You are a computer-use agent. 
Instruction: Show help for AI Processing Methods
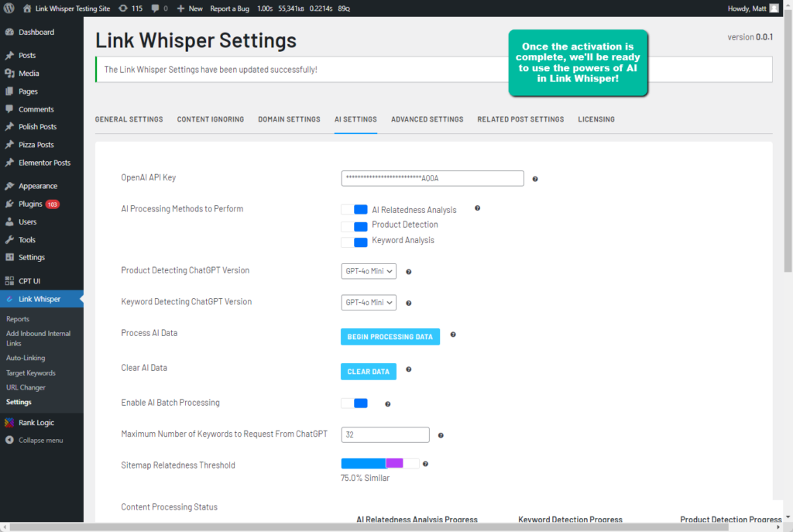pyautogui.click(x=477, y=208)
